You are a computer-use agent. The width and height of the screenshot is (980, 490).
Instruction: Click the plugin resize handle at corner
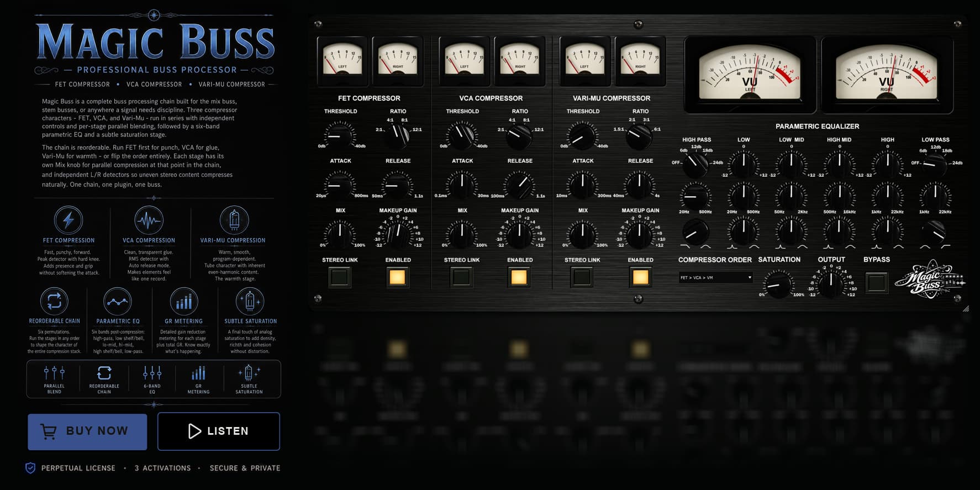tap(966, 309)
